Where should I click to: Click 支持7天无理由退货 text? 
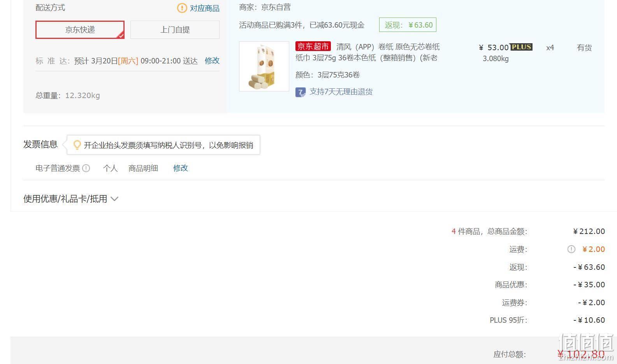(341, 92)
